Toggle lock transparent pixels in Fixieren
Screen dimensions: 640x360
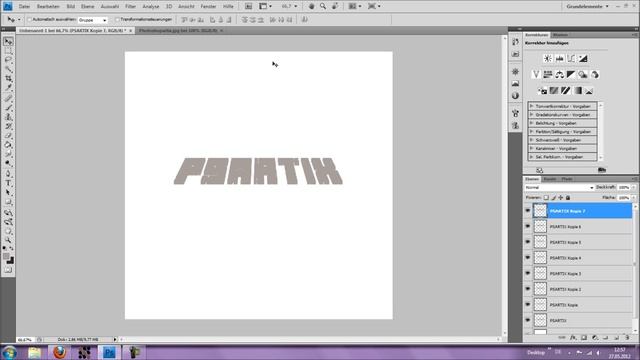[x=546, y=198]
